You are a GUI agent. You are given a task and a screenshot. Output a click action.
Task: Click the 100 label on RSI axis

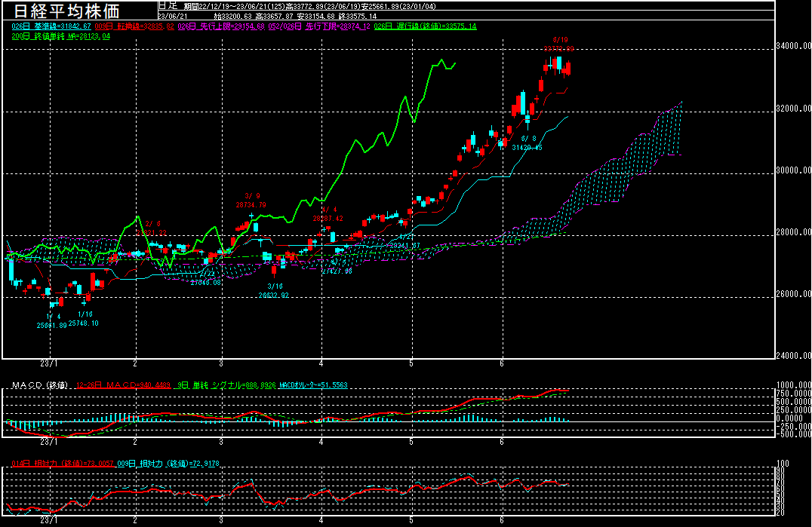783,464
